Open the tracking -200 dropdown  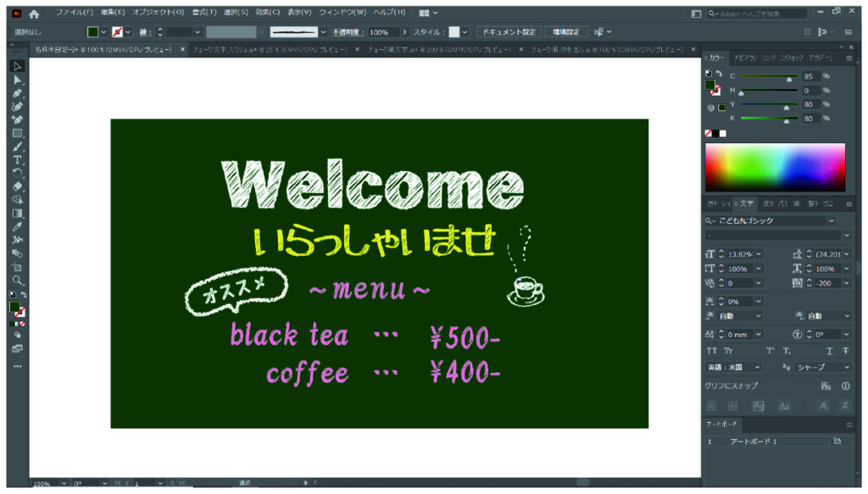[847, 283]
